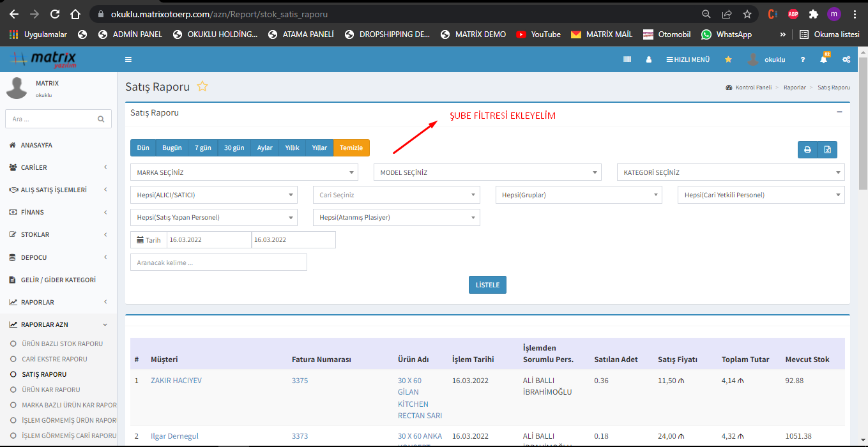This screenshot has width=868, height=447.
Task: Open settings gears icon in header
Action: [846, 59]
